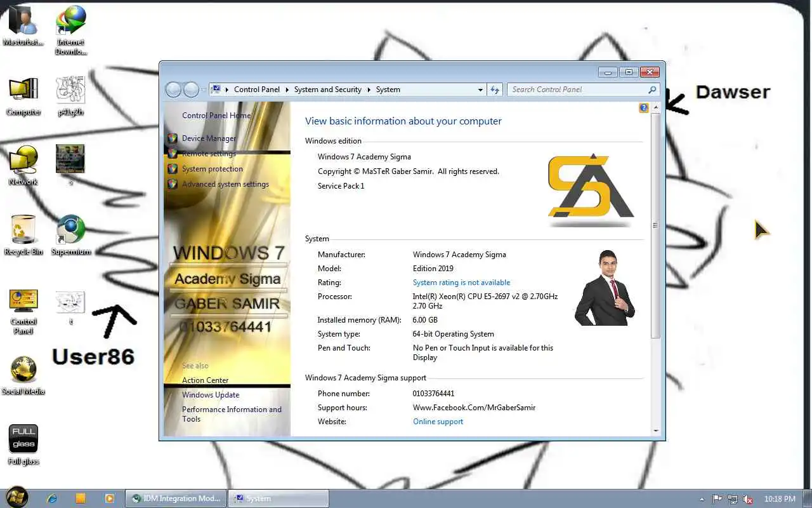Open Help with the blue question mark icon
Screen dimensions: 812x508
pyautogui.click(x=644, y=108)
